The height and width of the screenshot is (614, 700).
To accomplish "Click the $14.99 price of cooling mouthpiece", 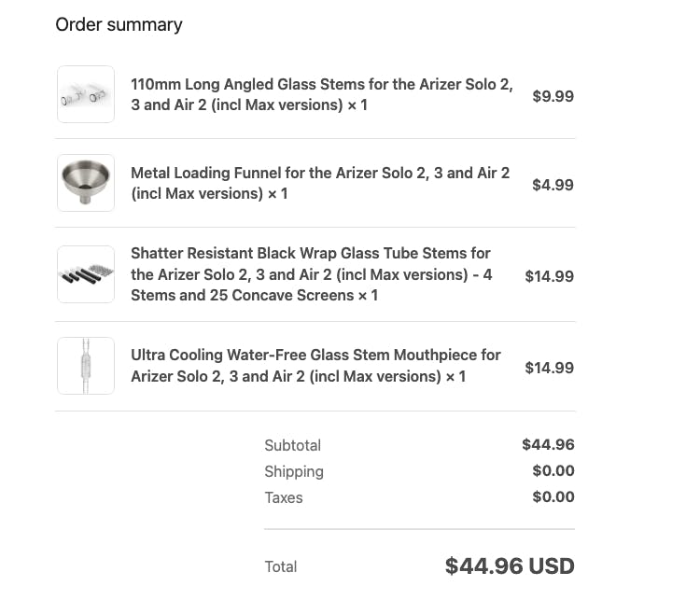I will coord(549,368).
